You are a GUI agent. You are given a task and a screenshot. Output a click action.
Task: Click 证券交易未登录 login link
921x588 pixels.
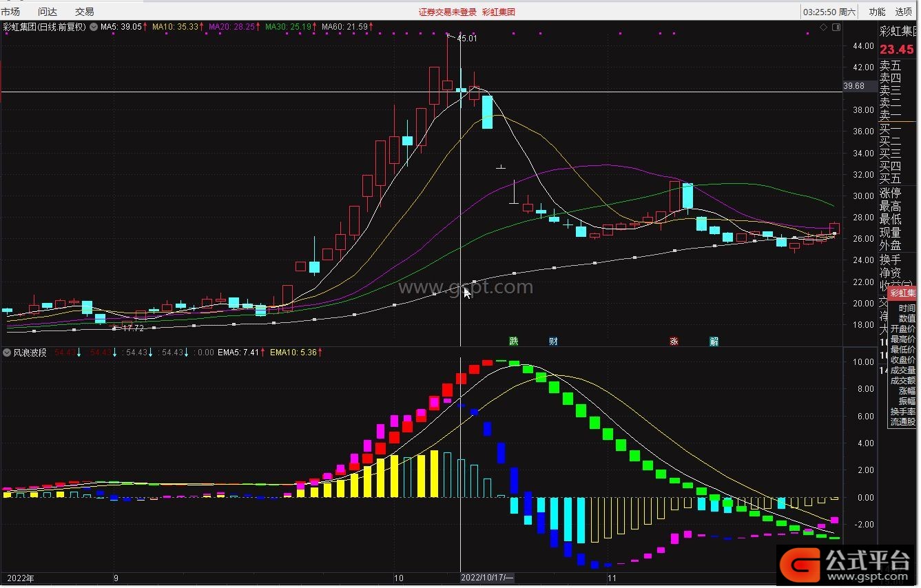pos(448,12)
